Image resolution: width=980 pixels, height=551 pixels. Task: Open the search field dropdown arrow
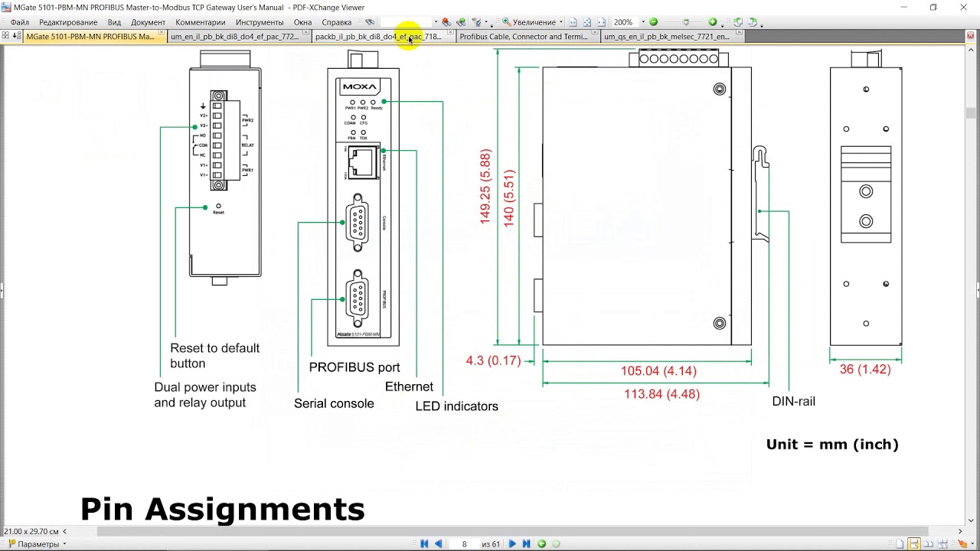click(x=436, y=22)
